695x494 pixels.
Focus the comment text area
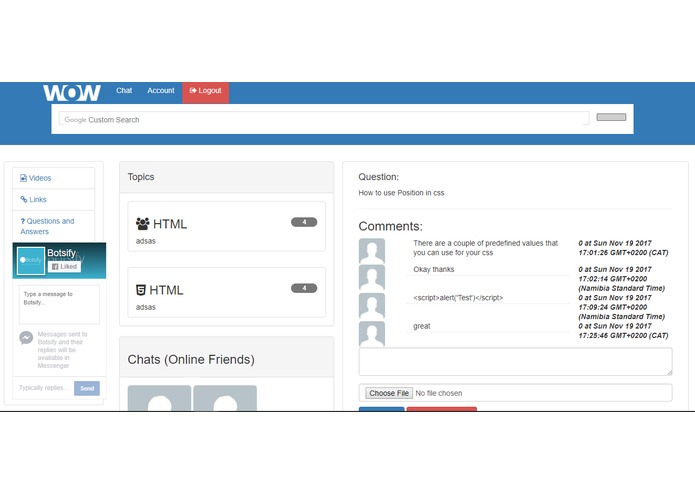point(515,362)
